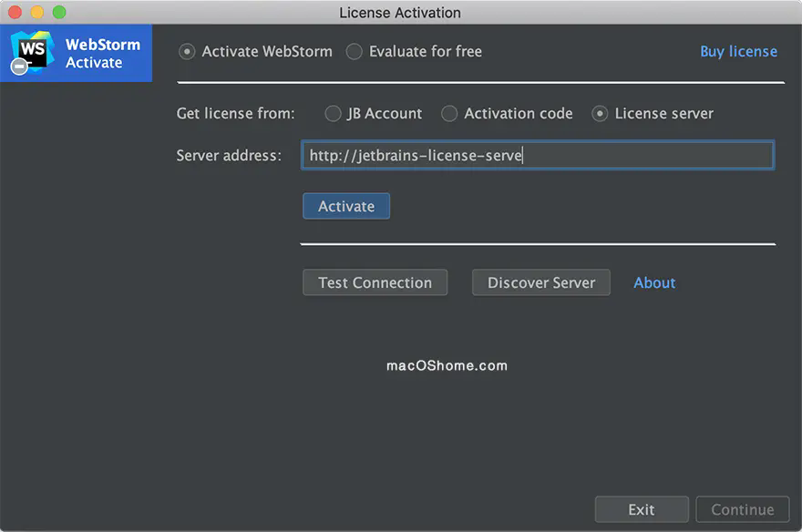Select the WebStorm Activate sidebar item
Viewport: 802px width, 532px height.
[x=76, y=53]
